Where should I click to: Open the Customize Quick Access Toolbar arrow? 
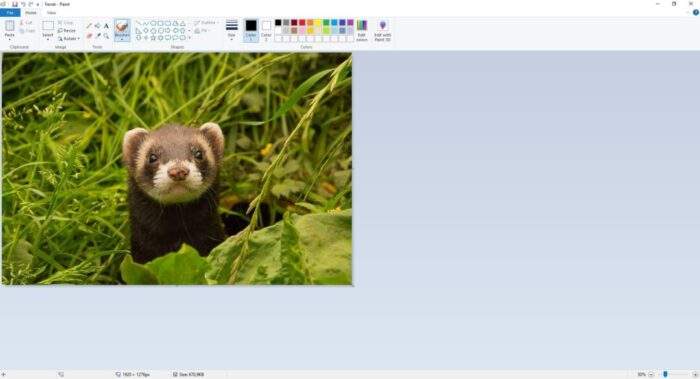click(38, 4)
